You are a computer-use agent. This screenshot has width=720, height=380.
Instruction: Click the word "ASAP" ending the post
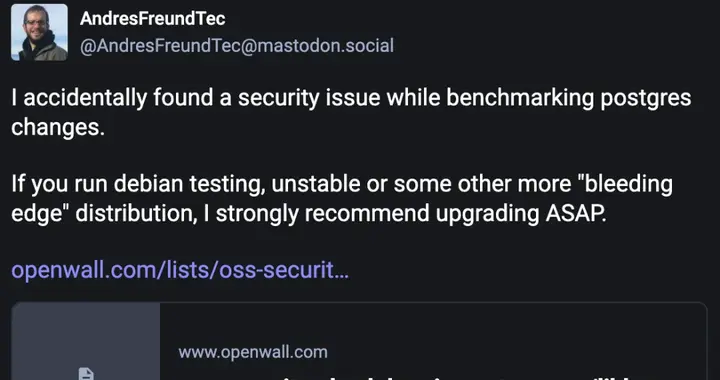pyautogui.click(x=576, y=213)
